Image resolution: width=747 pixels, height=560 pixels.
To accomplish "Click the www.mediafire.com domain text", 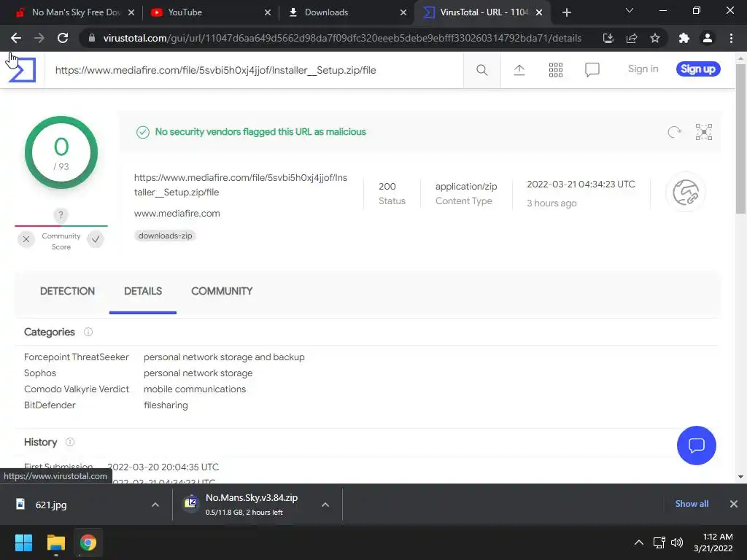I will tap(177, 214).
